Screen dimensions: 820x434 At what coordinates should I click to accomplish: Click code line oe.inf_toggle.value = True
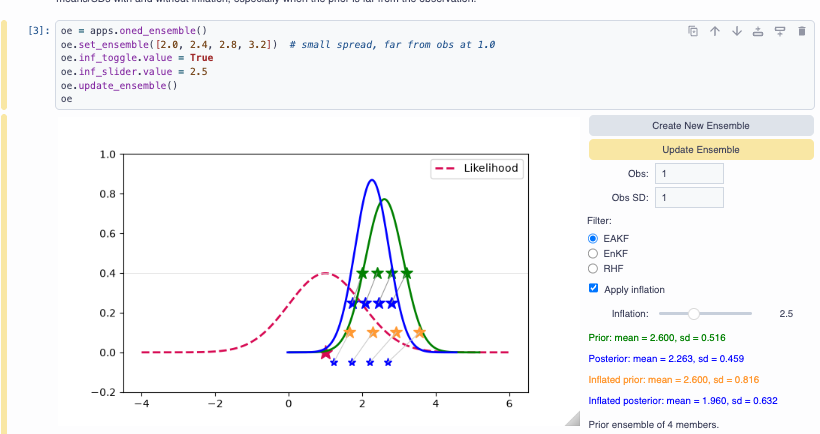coord(137,58)
